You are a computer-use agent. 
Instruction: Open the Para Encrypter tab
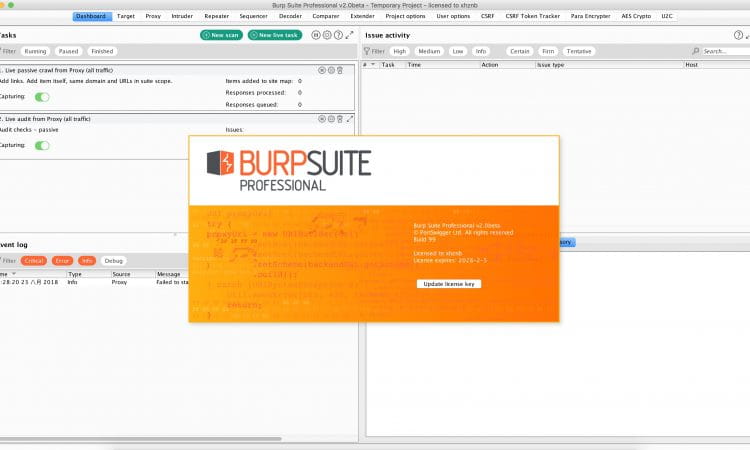pyautogui.click(x=591, y=16)
